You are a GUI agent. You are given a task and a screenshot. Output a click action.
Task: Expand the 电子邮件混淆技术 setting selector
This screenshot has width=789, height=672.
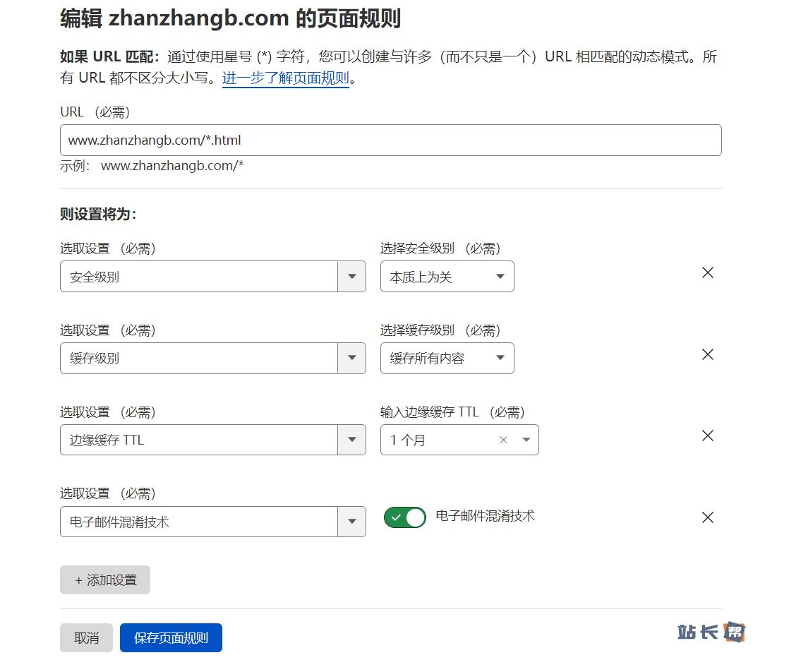351,522
